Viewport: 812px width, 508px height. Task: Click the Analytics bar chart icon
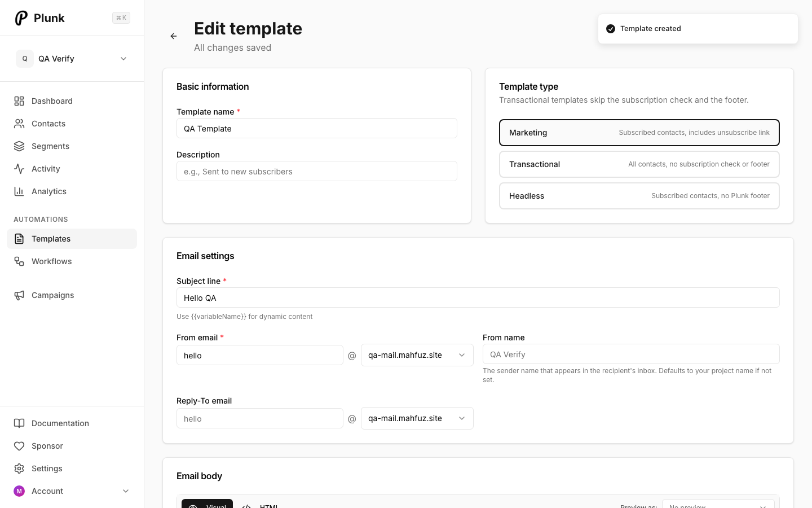pos(19,191)
